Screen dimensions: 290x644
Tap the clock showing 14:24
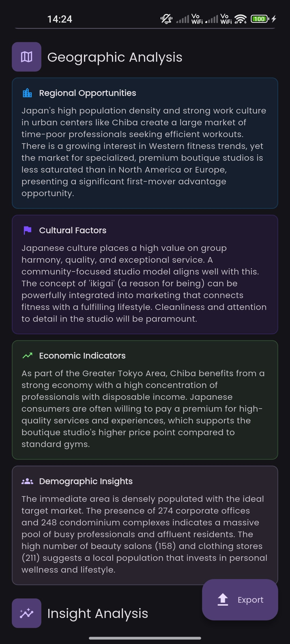(x=60, y=19)
